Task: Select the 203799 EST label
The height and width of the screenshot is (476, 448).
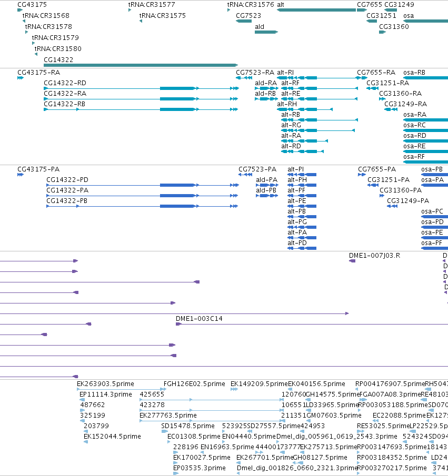Action: pos(96,426)
